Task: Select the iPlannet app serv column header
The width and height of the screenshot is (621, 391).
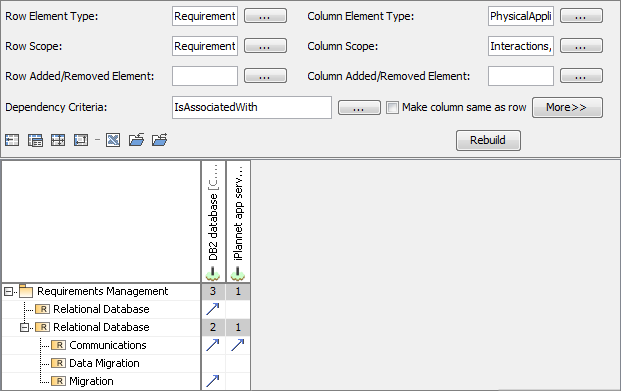Action: click(238, 222)
